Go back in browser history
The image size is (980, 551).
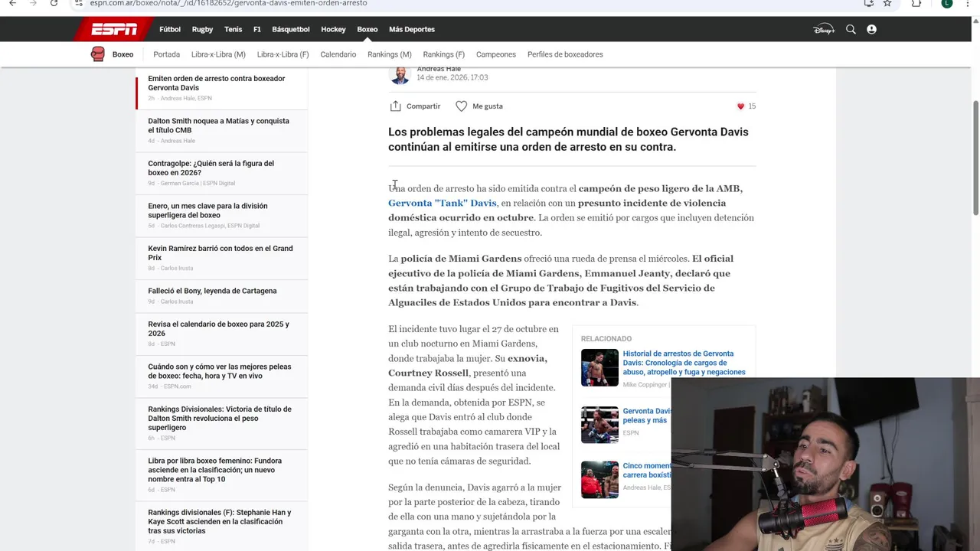pyautogui.click(x=12, y=3)
